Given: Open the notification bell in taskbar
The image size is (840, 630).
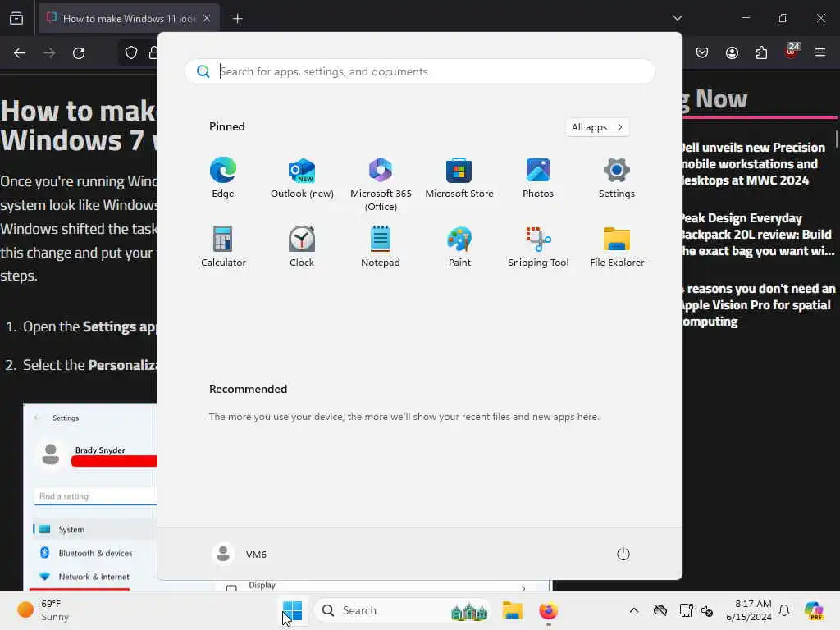Looking at the screenshot, I should (784, 610).
